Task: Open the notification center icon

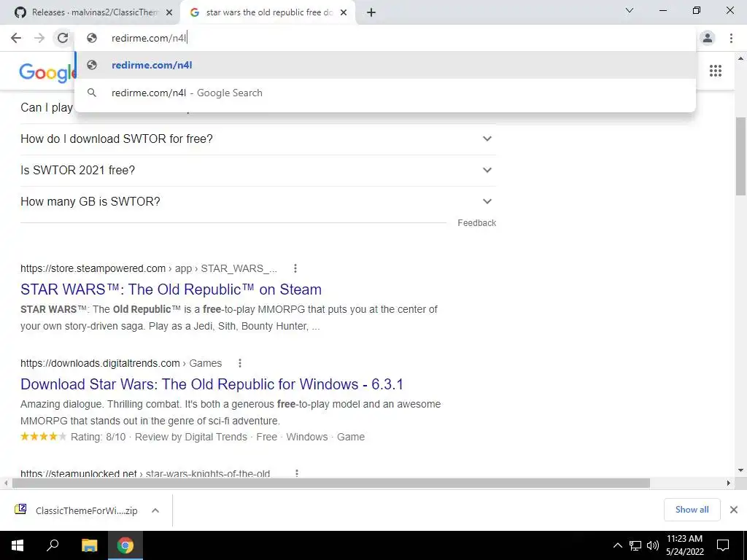Action: (723, 545)
